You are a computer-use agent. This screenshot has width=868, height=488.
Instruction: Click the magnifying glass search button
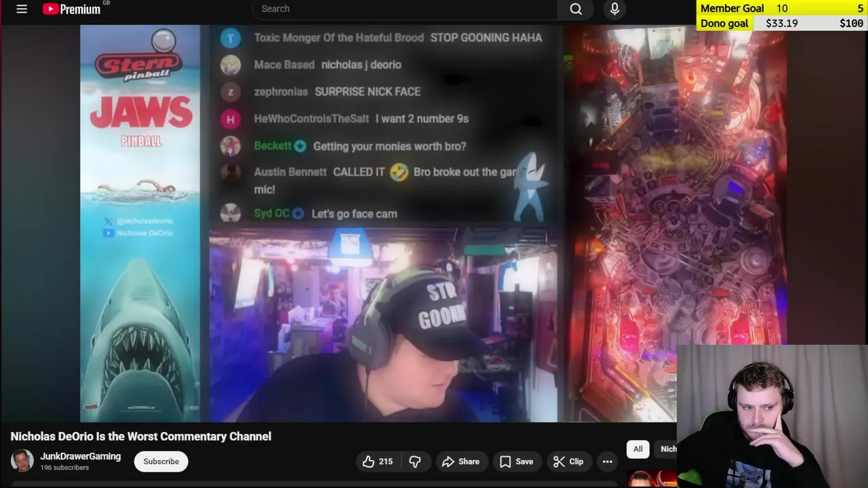tap(576, 9)
